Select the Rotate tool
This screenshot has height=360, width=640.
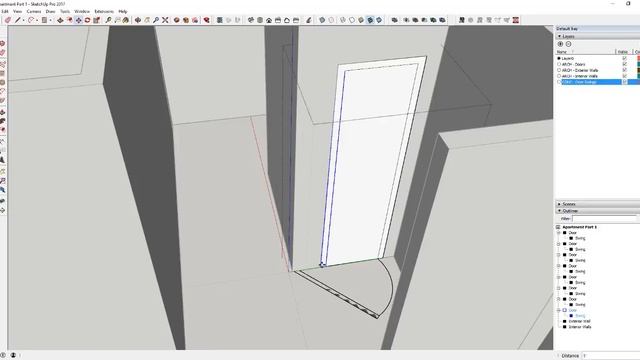87,20
